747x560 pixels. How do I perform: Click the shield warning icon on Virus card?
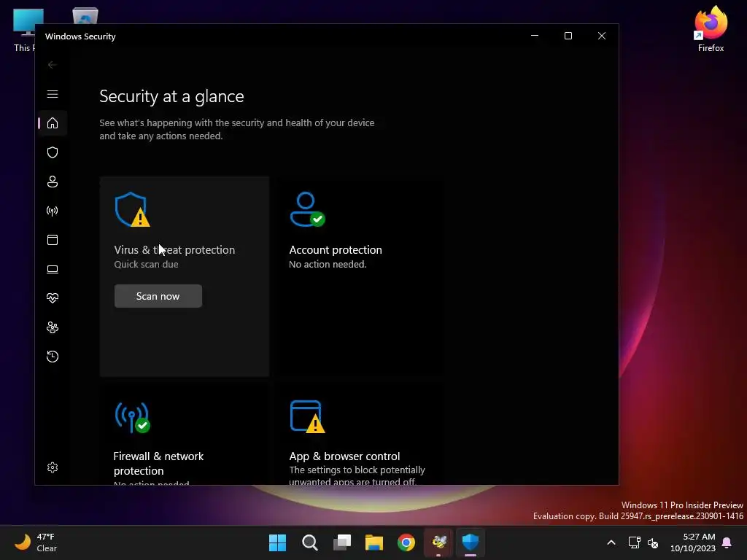pos(133,209)
